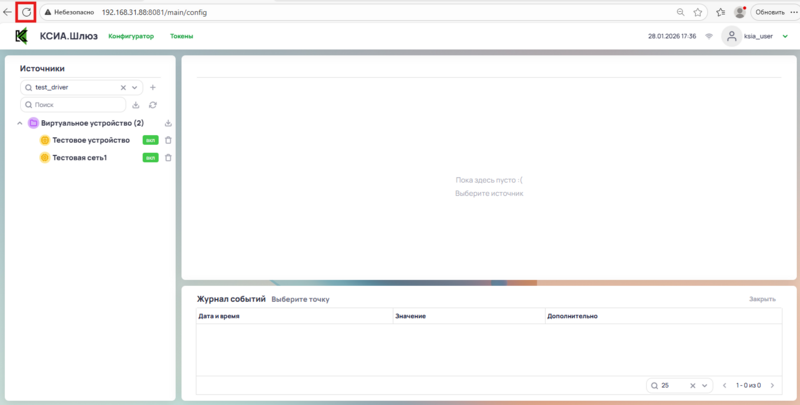Image resolution: width=800 pixels, height=405 pixels.
Task: Click the KSIA logo in the header
Action: click(21, 36)
